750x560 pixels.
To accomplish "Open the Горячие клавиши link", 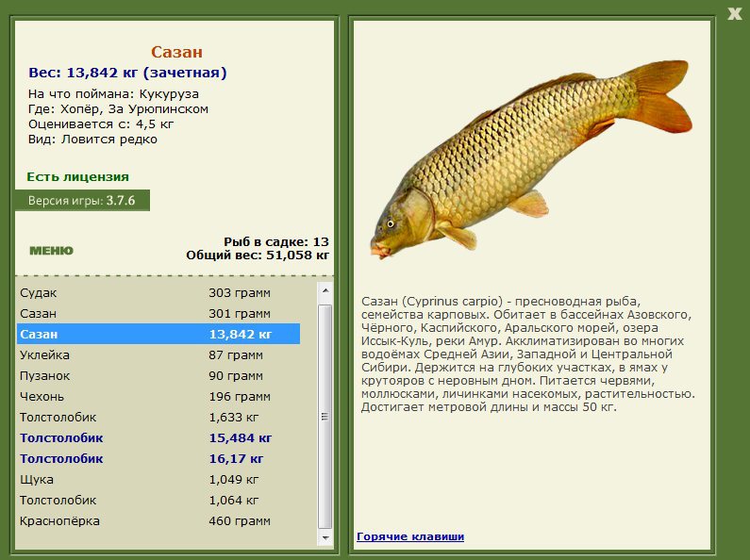I will pyautogui.click(x=410, y=536).
